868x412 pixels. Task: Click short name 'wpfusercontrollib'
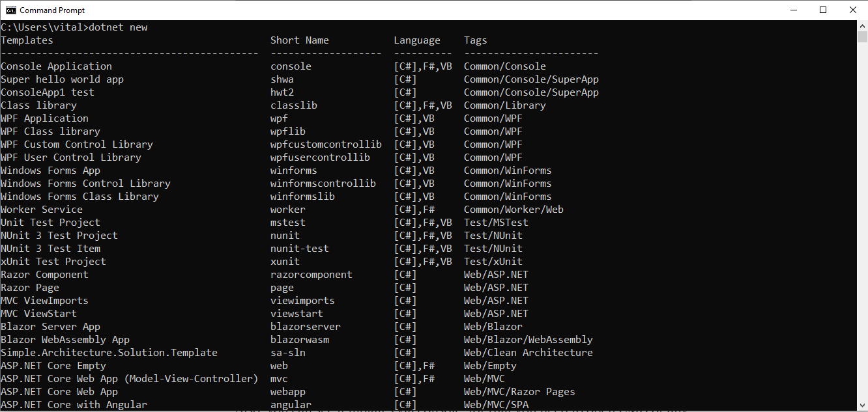320,158
